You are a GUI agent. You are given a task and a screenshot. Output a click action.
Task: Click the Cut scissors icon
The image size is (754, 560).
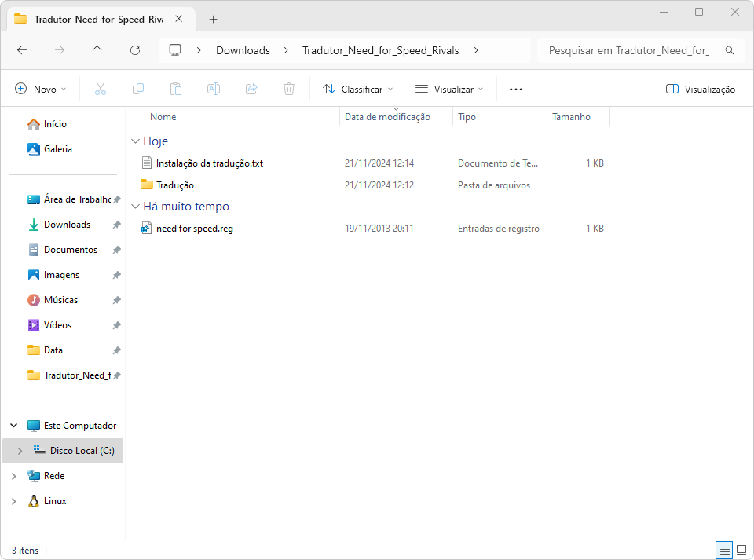[101, 89]
